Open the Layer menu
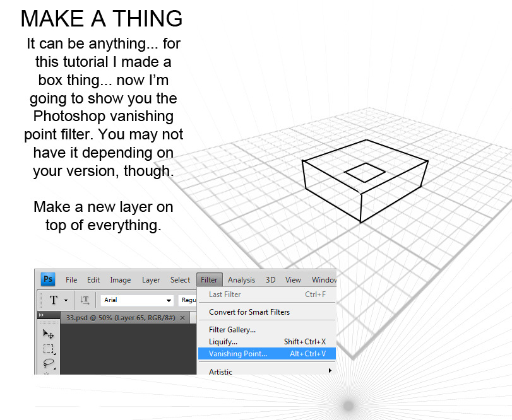512x420 pixels. 151,280
